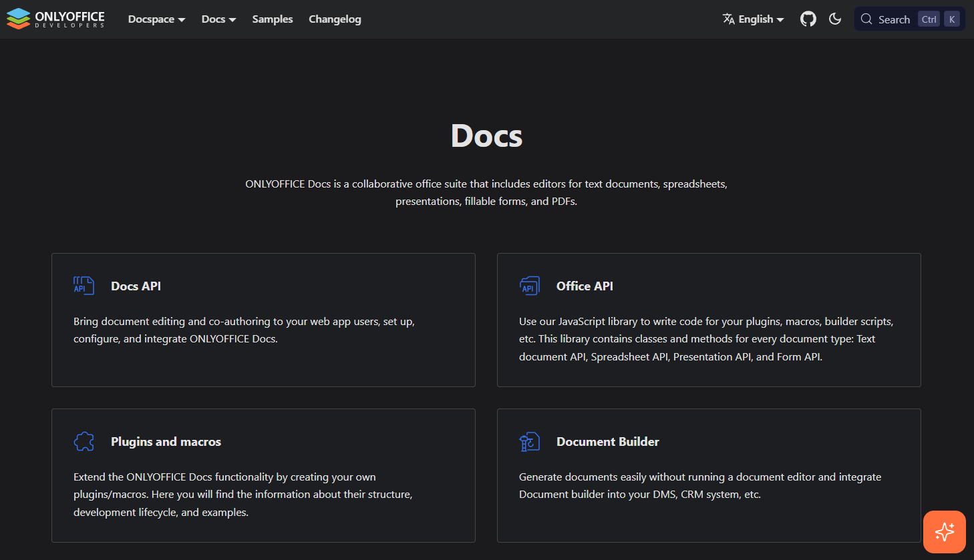Select the Office API icon
The width and height of the screenshot is (974, 560).
tap(530, 286)
